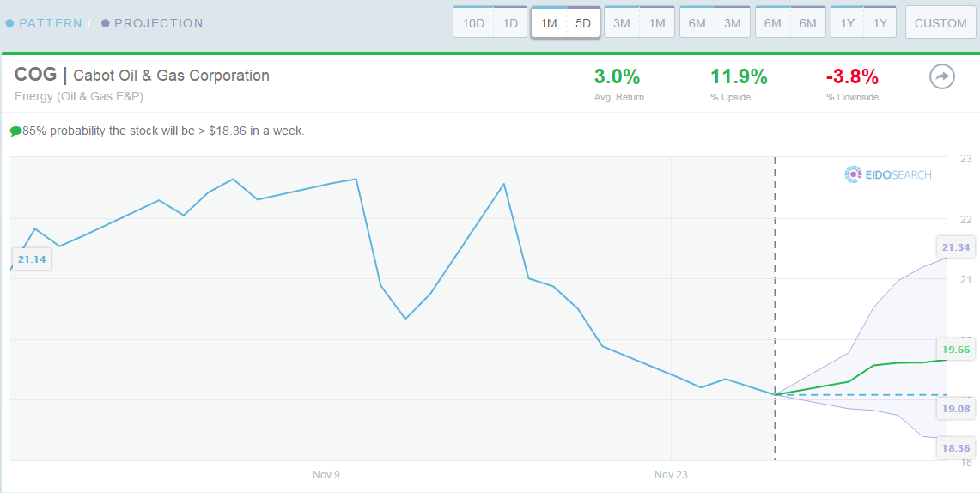980x493 pixels.
Task: Click the % Upside label
Action: tap(732, 97)
